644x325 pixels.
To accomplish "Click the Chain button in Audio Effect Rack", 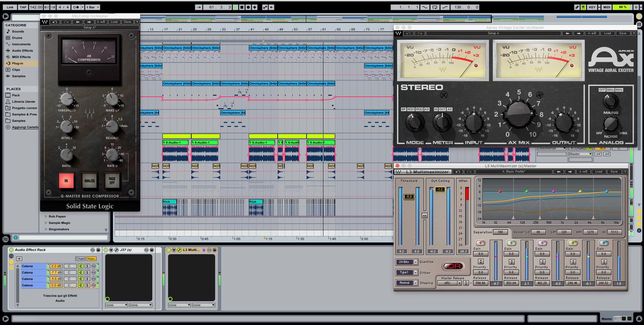I will point(80,259).
